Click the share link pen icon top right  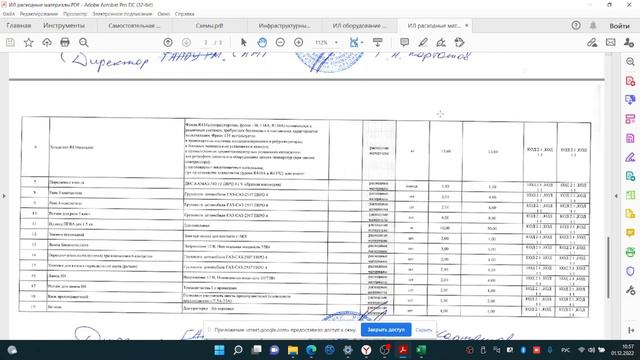point(592,42)
